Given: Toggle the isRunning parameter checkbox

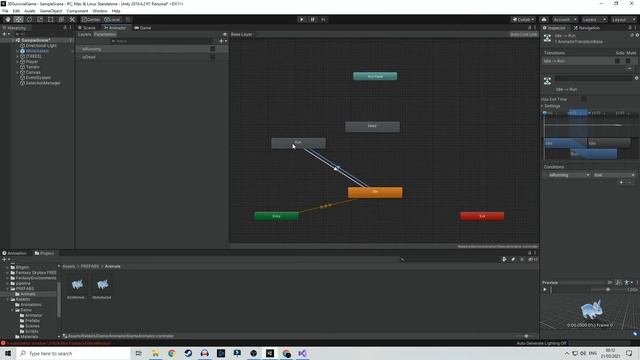Looking at the screenshot, I should tap(213, 49).
